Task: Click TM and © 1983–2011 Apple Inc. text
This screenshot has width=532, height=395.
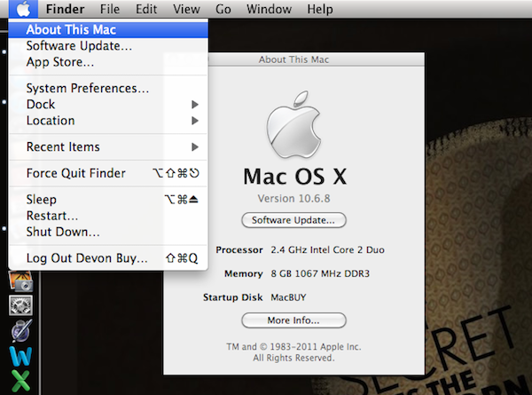Action: click(293, 347)
